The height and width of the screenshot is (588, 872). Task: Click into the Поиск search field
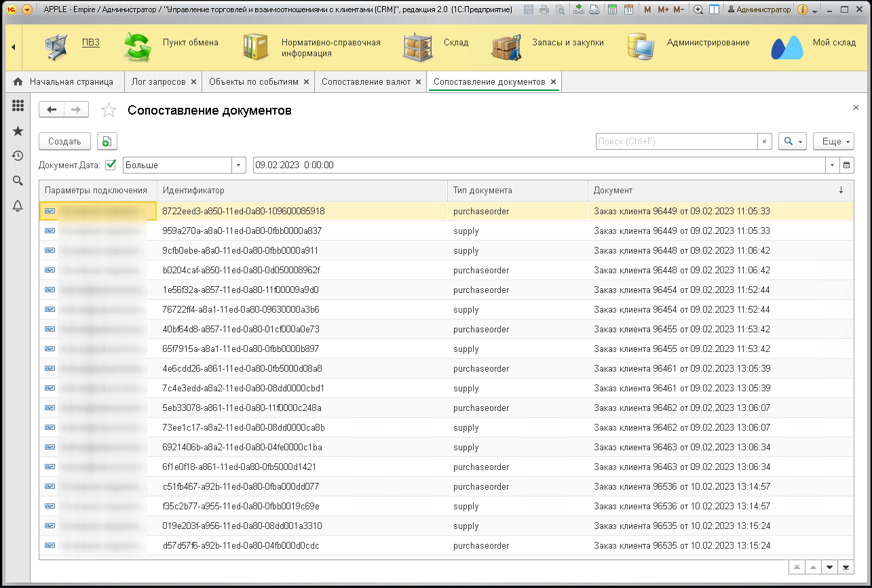676,141
